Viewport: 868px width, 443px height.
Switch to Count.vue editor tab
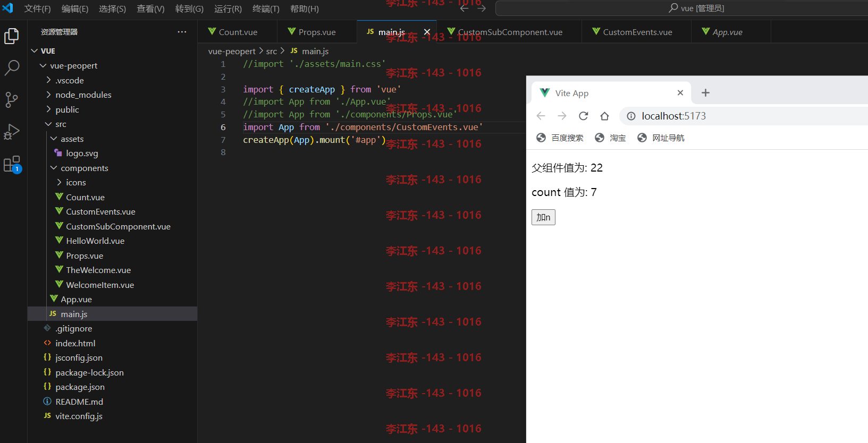click(x=237, y=32)
